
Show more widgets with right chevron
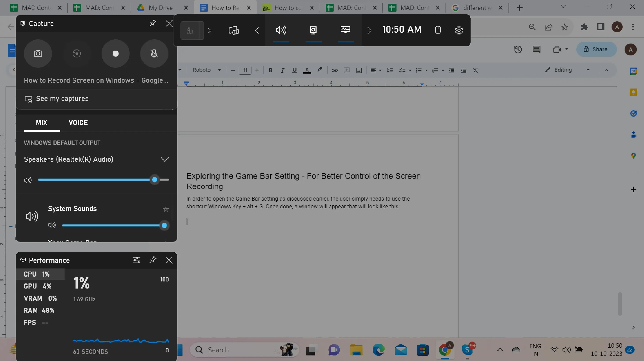click(x=369, y=30)
